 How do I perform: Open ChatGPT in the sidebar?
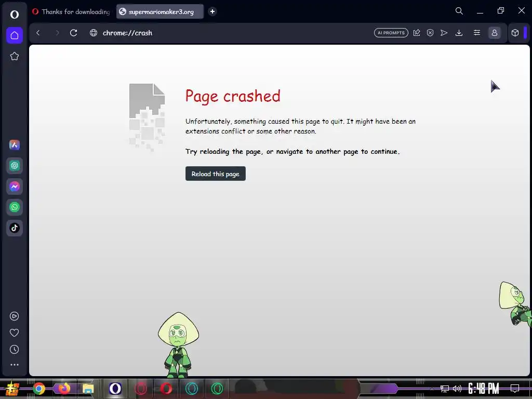pos(14,166)
